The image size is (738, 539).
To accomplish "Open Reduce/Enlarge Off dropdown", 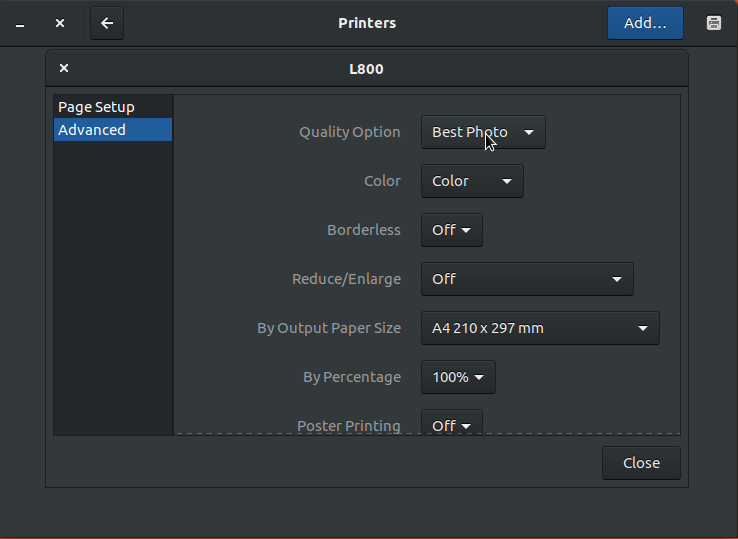I will (x=527, y=279).
